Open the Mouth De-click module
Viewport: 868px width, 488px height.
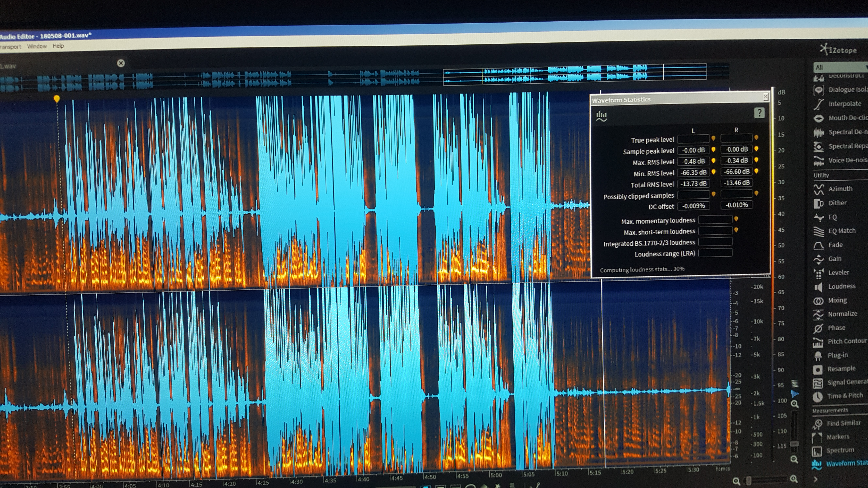click(x=846, y=118)
